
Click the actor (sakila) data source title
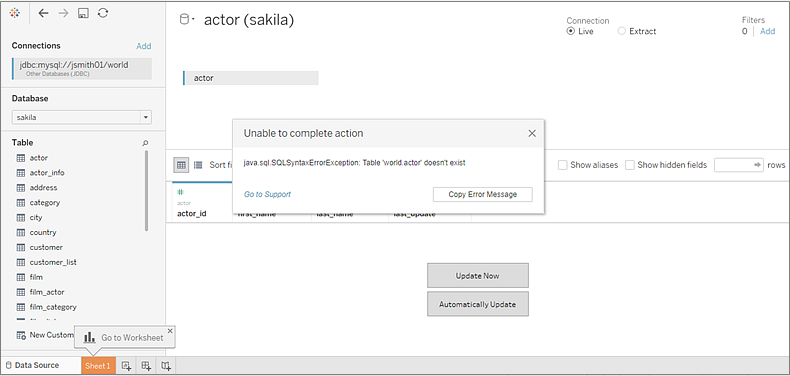tap(249, 20)
